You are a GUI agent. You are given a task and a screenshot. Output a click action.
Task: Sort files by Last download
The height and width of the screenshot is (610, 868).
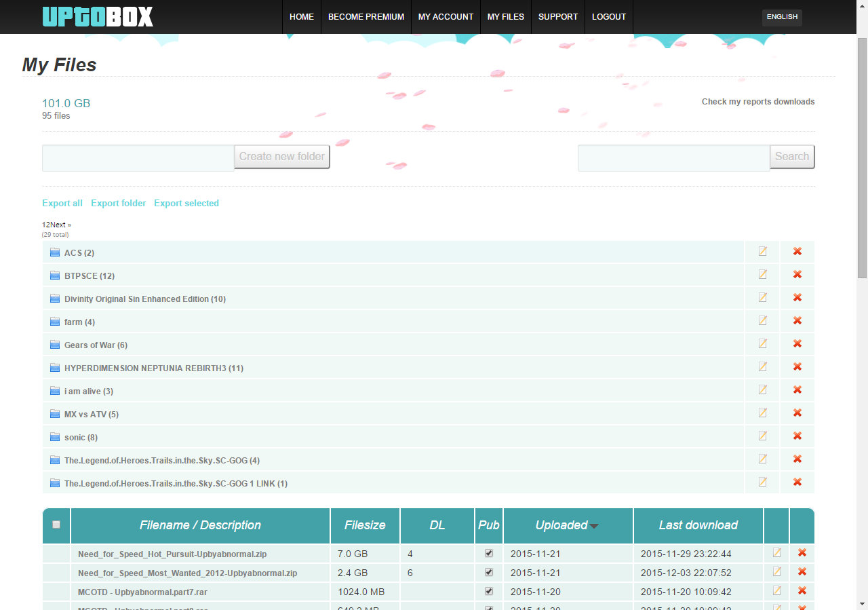(x=698, y=525)
